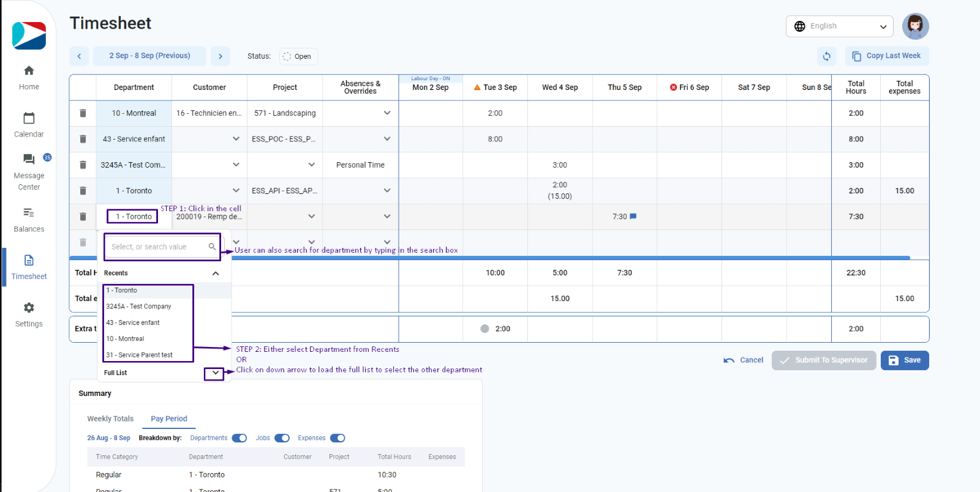Click the Personal Time absence cell
This screenshot has height=492, width=980.
click(360, 165)
